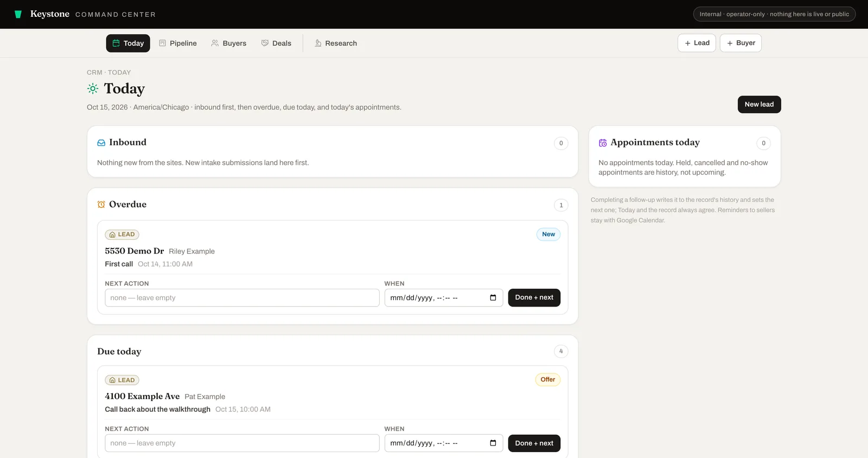Click the 'Oct 14, 11:00 AM' timestamp
Screen dimensions: 868x458
click(x=165, y=264)
